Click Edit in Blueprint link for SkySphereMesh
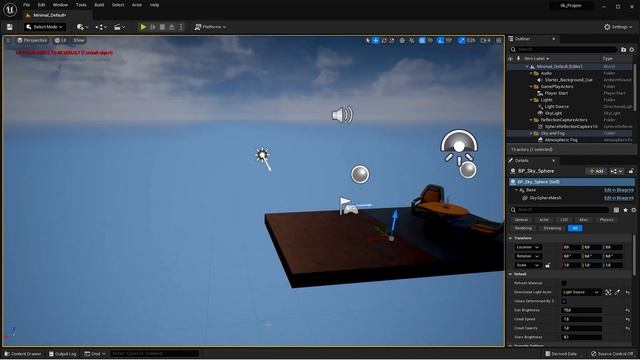Viewport: 640px width, 360px height. [x=619, y=198]
